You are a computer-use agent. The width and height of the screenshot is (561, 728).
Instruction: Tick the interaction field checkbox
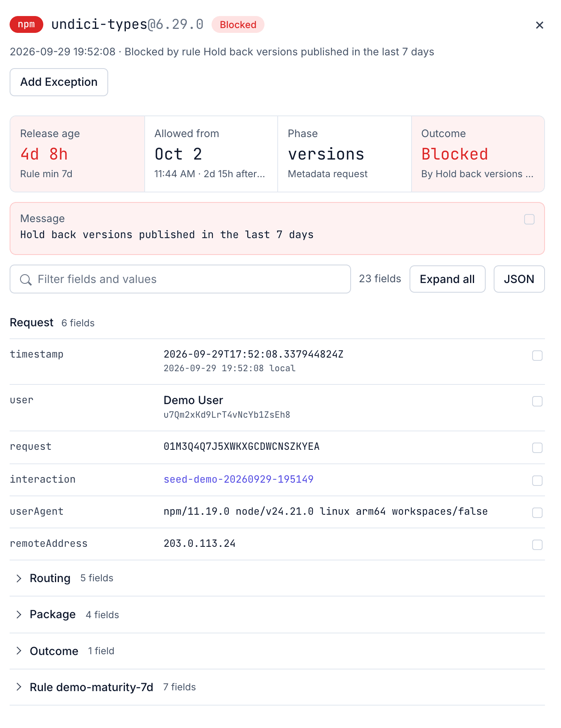click(x=537, y=481)
